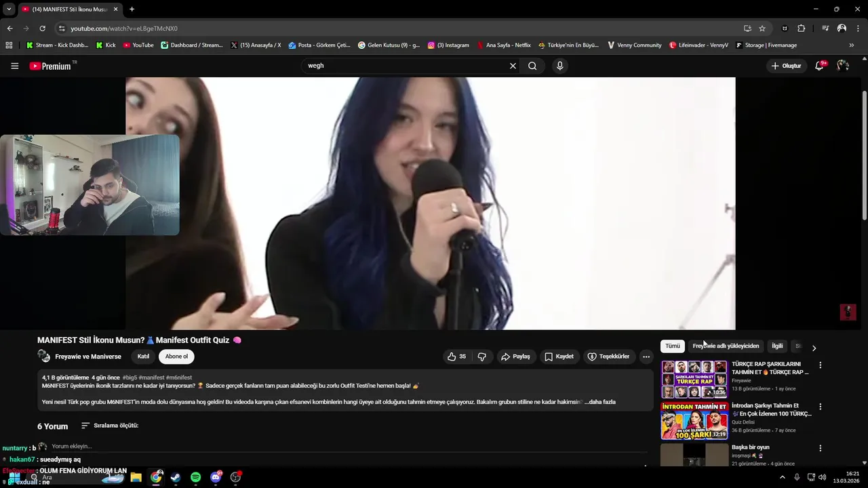The width and height of the screenshot is (868, 488).
Task: Open media controls icon in Chrome toolbar
Action: tap(825, 28)
